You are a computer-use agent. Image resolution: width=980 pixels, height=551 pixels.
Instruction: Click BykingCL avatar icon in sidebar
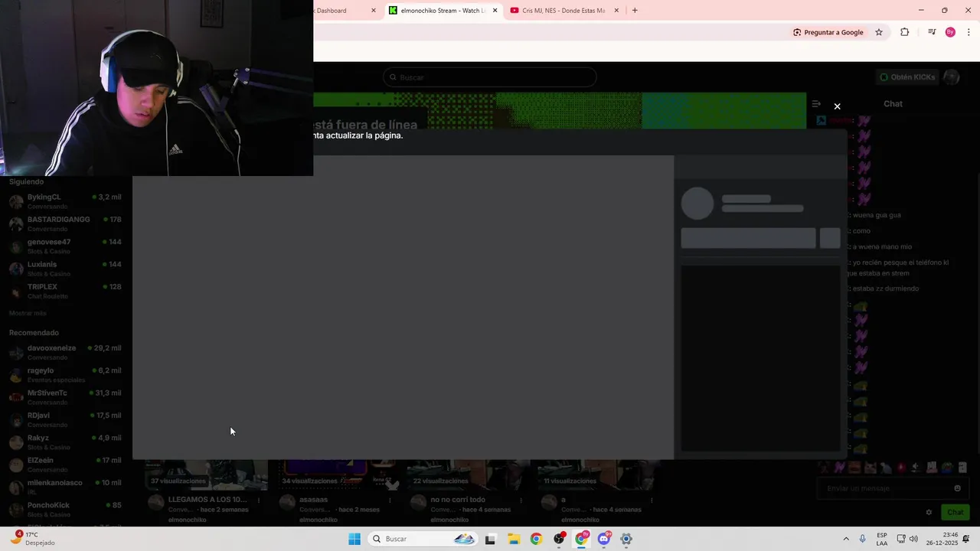(x=16, y=201)
